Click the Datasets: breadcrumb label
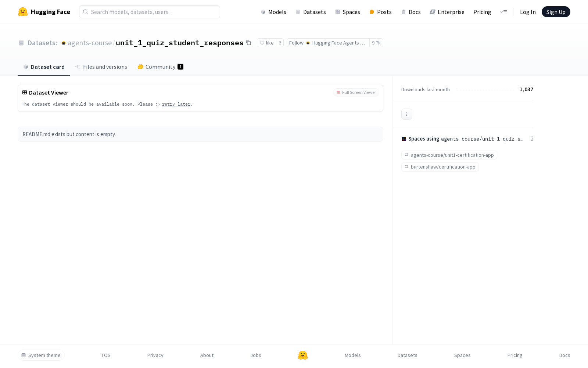588x368 pixels. pos(42,43)
